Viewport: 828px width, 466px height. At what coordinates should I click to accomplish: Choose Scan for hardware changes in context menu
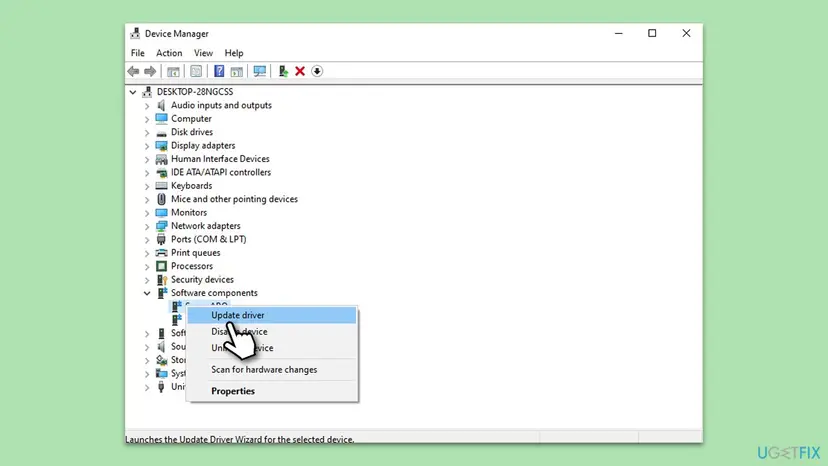tap(272, 369)
